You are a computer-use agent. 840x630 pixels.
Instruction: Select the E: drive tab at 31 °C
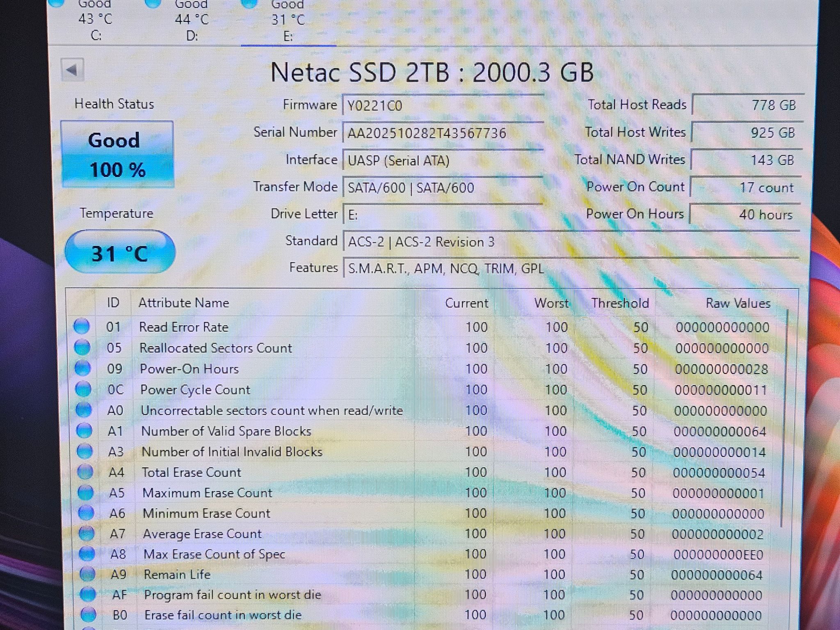[x=288, y=21]
